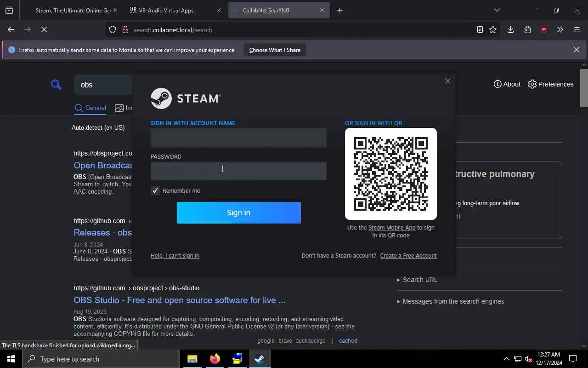588x368 pixels.
Task: Open the list all tabs dropdown
Action: tap(497, 10)
